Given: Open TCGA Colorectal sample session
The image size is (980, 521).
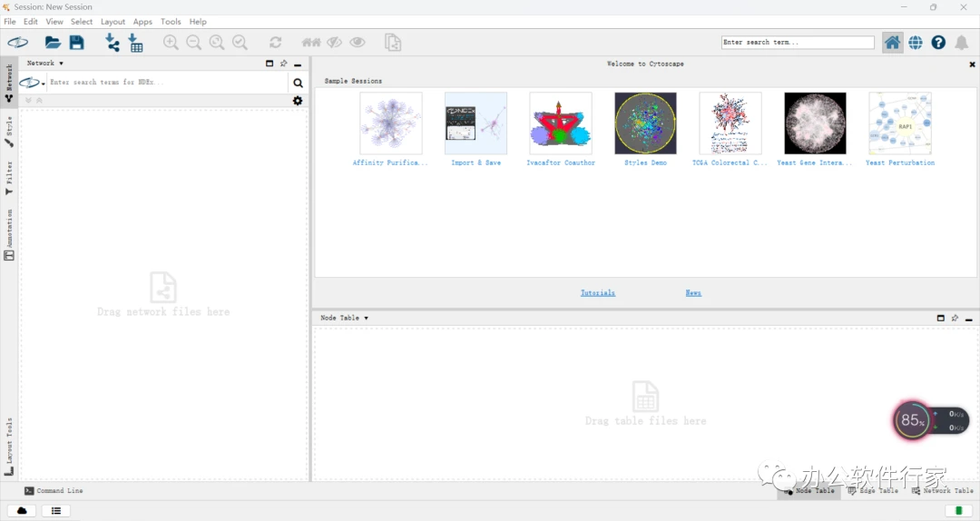Looking at the screenshot, I should click(730, 123).
